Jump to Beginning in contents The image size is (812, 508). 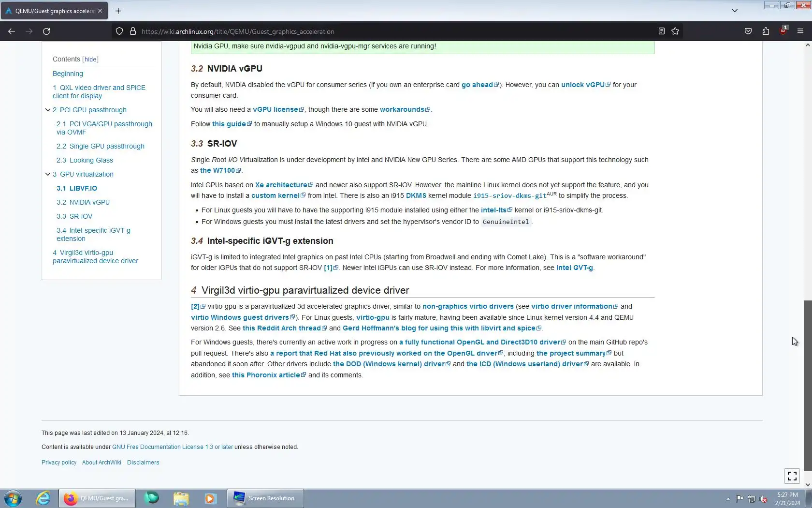[x=68, y=74]
